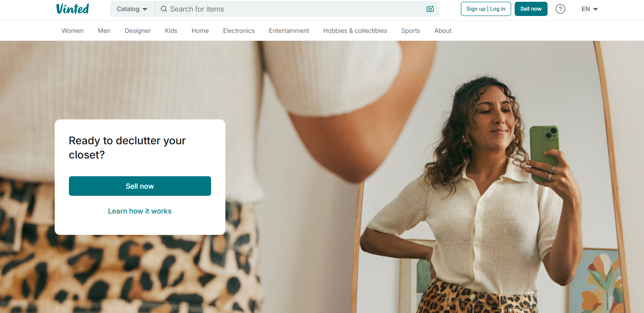Browse Hobbies & collectibles
Image resolution: width=644 pixels, height=313 pixels.
(355, 31)
